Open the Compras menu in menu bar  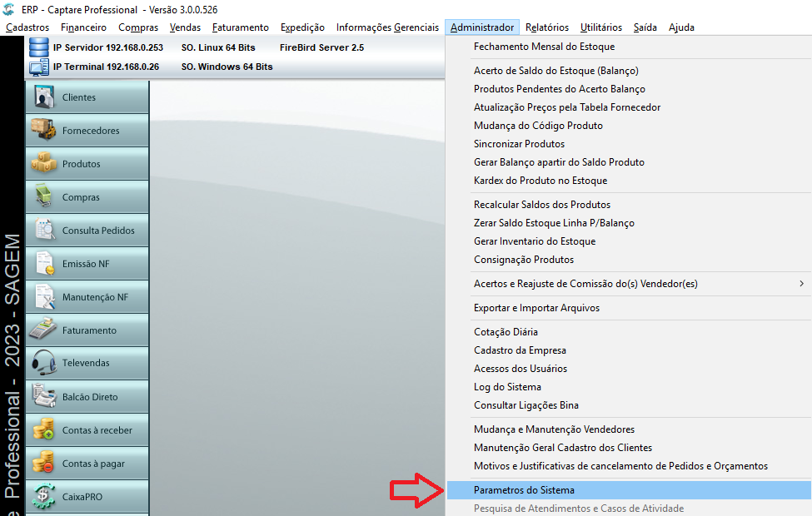tap(138, 27)
